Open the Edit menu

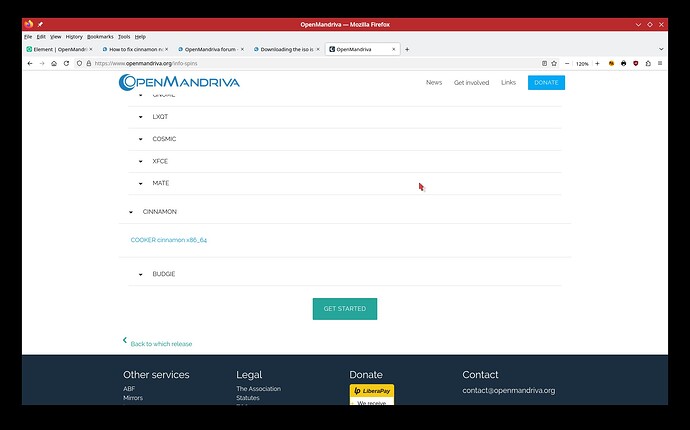click(x=41, y=37)
